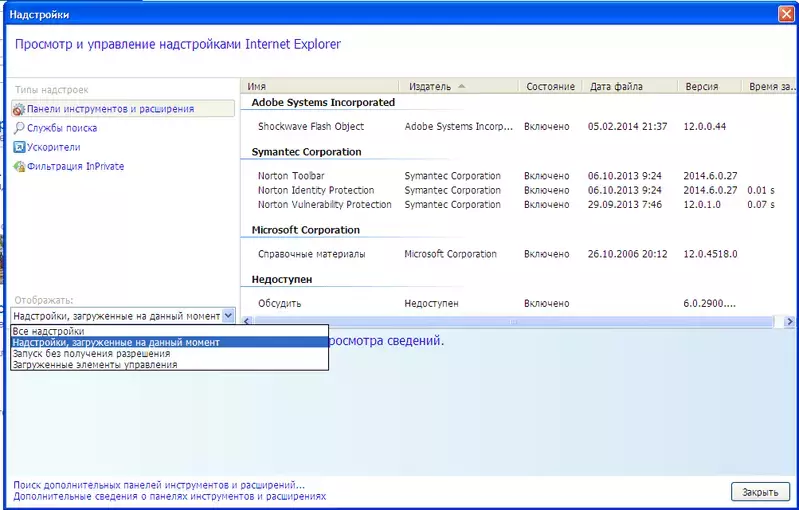Viewport: 799px width, 510px height.
Task: Sort by Состояние column header
Action: (550, 86)
